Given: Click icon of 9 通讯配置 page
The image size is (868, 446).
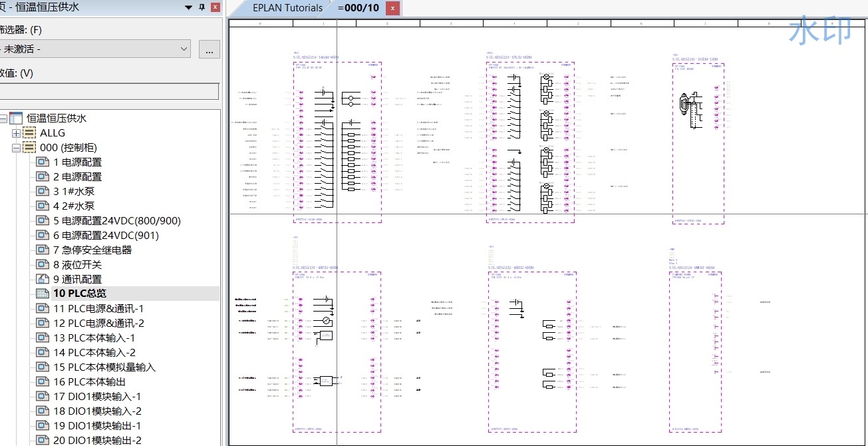Looking at the screenshot, I should [43, 279].
